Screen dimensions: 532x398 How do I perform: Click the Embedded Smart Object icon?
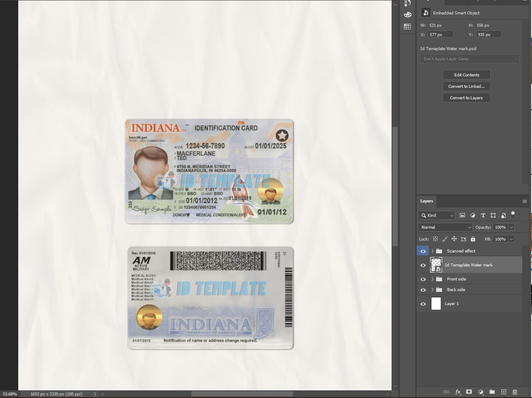tap(426, 13)
